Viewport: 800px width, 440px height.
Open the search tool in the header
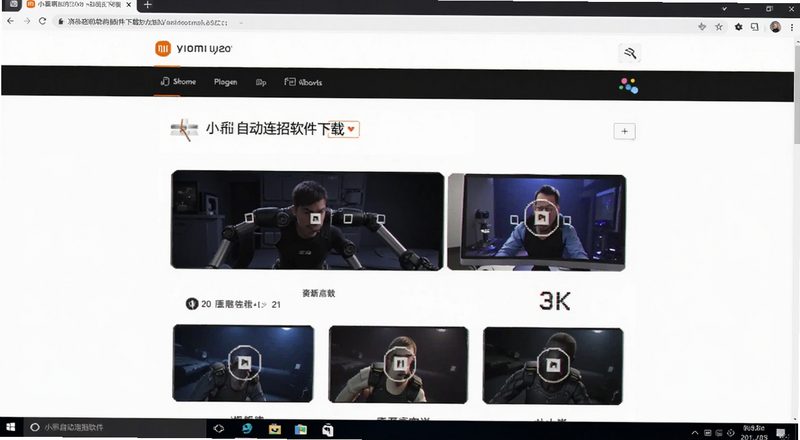pyautogui.click(x=630, y=53)
